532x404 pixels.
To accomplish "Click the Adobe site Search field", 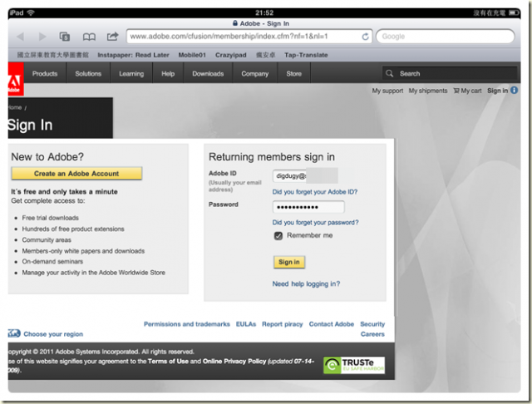I will coord(450,73).
